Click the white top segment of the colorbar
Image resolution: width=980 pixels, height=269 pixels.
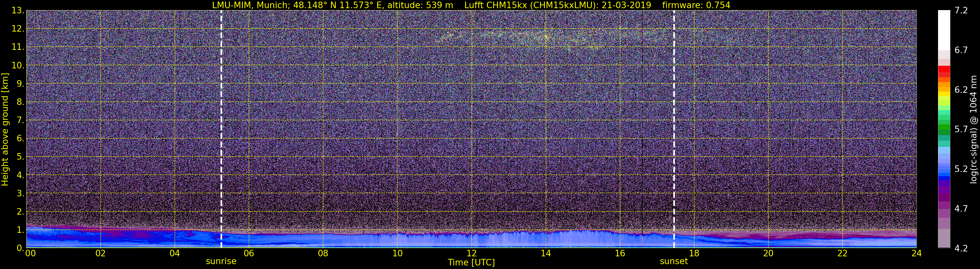coord(944,30)
